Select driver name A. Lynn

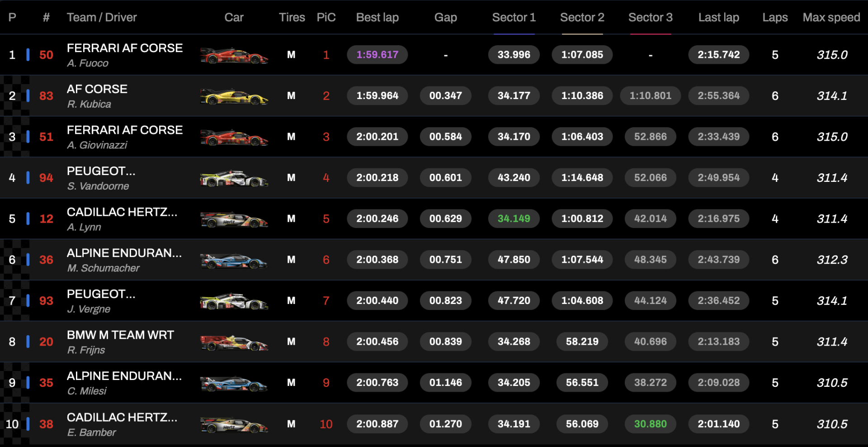pyautogui.click(x=84, y=227)
